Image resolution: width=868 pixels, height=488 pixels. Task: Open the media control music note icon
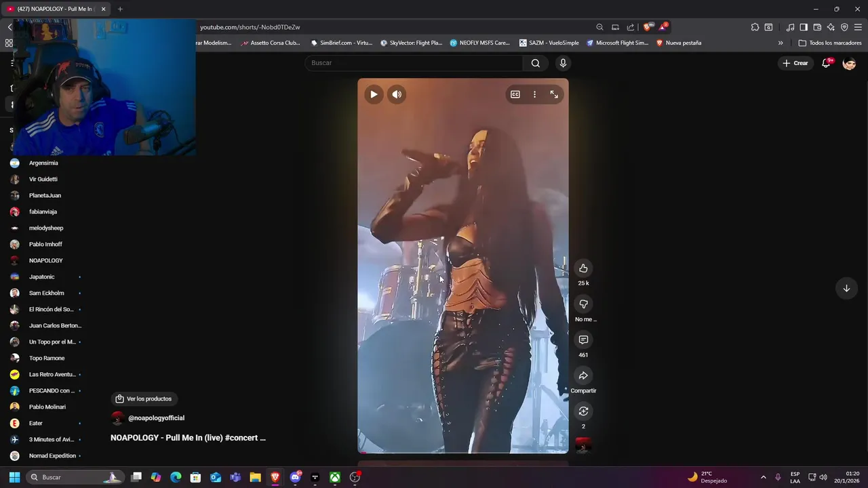click(x=790, y=27)
